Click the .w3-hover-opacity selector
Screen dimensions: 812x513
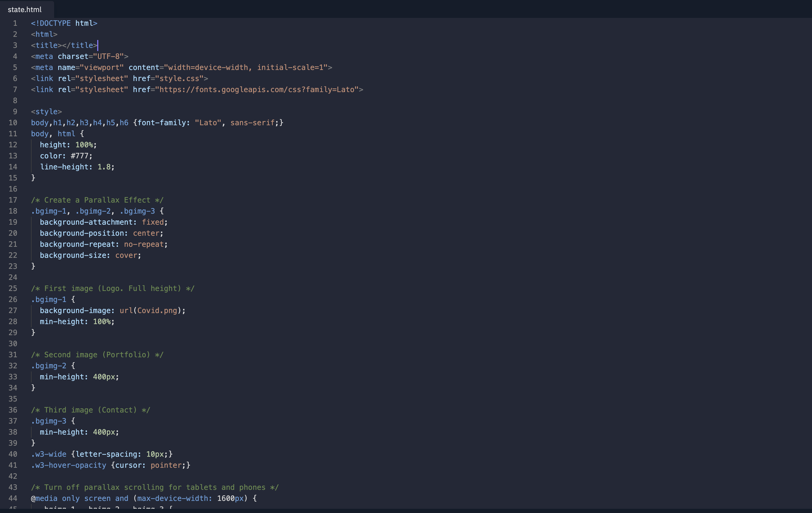[68, 465]
